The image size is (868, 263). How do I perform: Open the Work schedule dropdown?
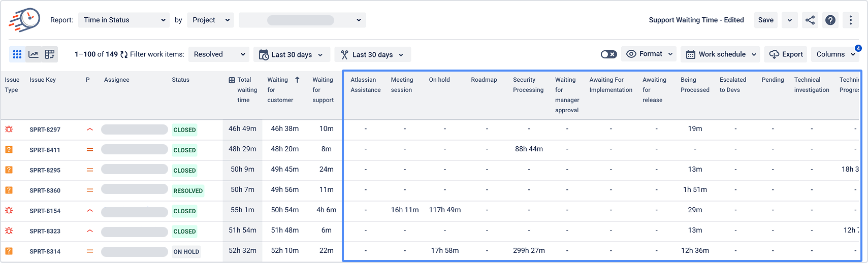(721, 54)
